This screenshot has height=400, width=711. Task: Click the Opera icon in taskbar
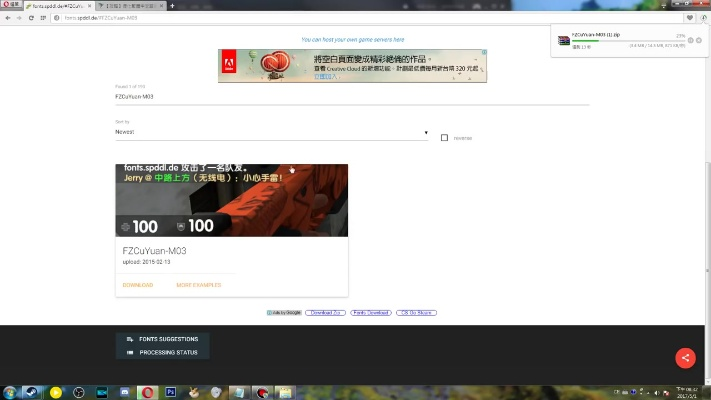147,392
